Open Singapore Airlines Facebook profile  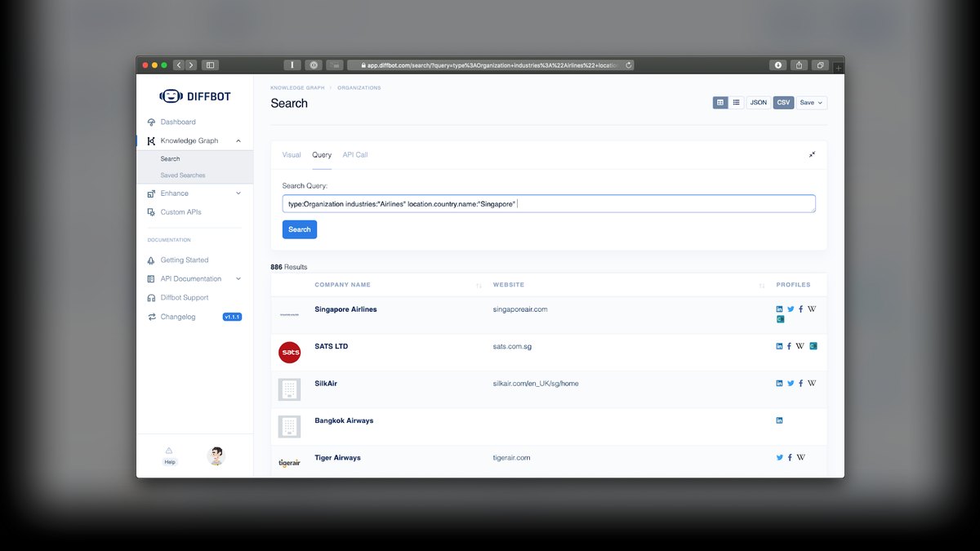800,309
